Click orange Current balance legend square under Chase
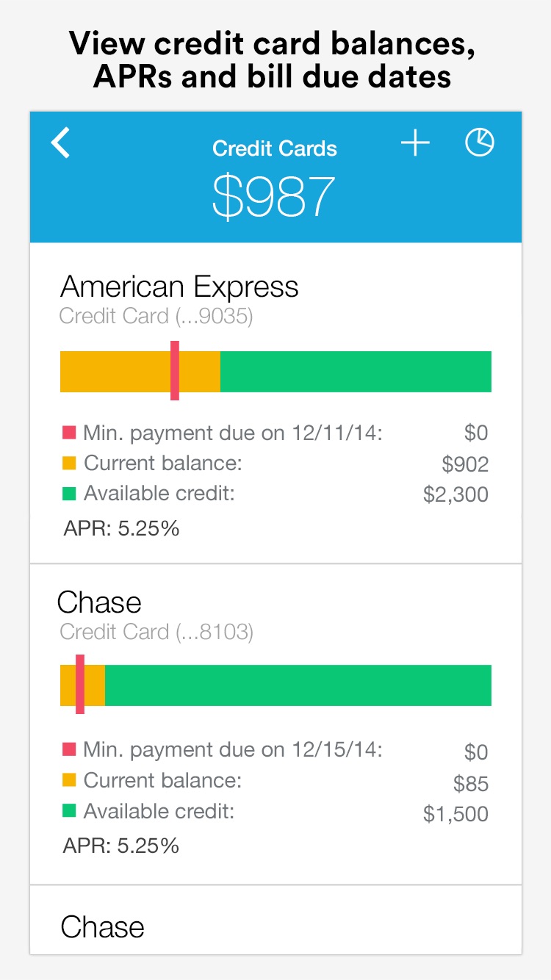The image size is (551, 980). click(x=69, y=780)
